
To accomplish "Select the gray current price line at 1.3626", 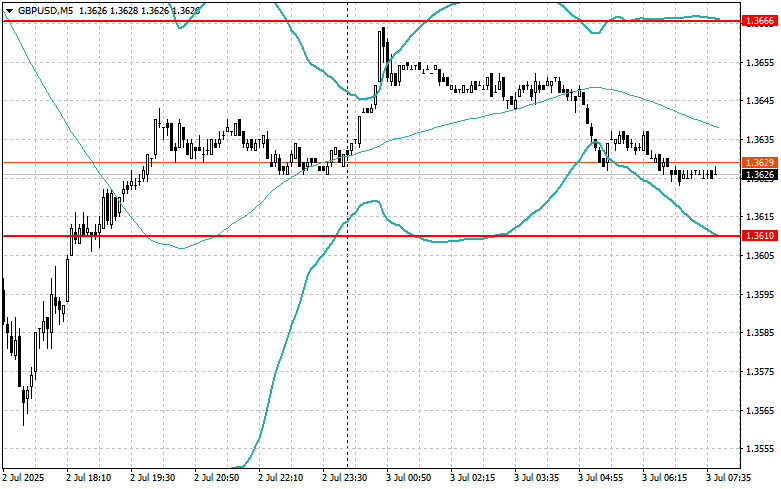I will (x=372, y=175).
